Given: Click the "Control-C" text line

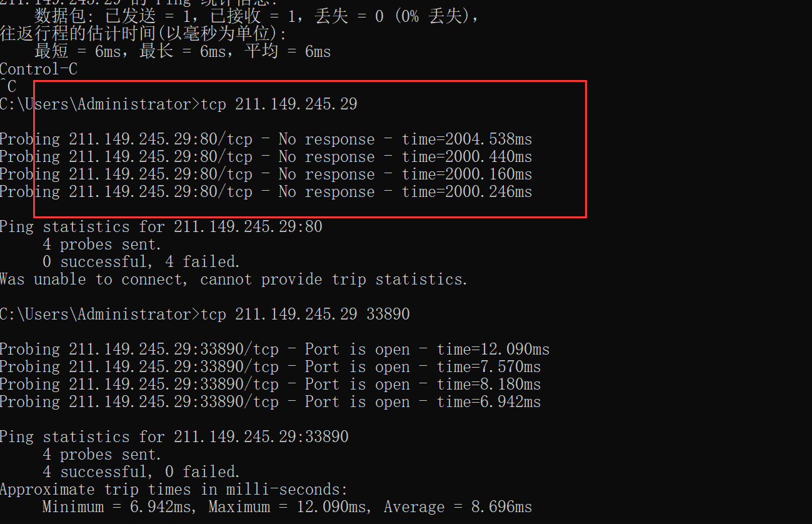Looking at the screenshot, I should pos(39,69).
